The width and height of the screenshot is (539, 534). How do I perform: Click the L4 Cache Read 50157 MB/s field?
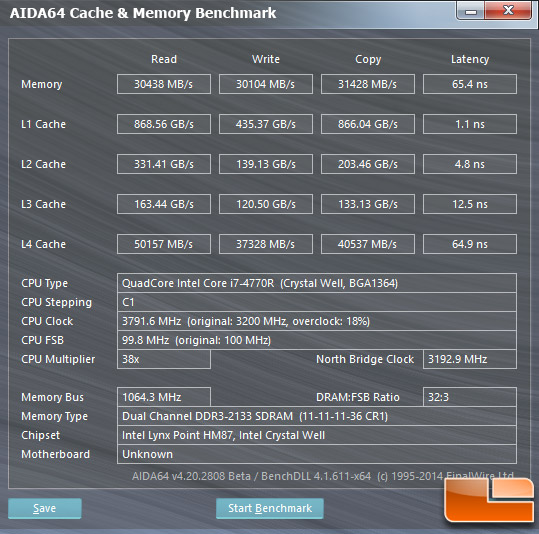tap(164, 244)
